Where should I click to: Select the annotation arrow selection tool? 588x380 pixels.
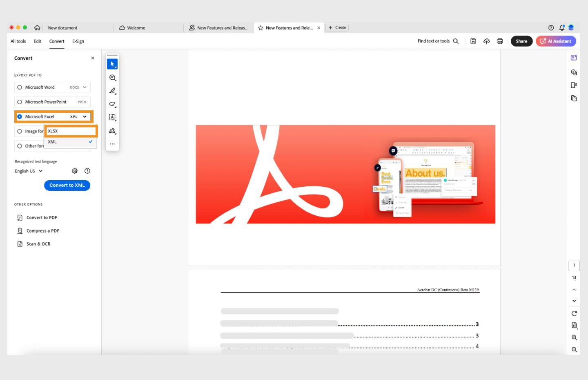[x=112, y=64]
